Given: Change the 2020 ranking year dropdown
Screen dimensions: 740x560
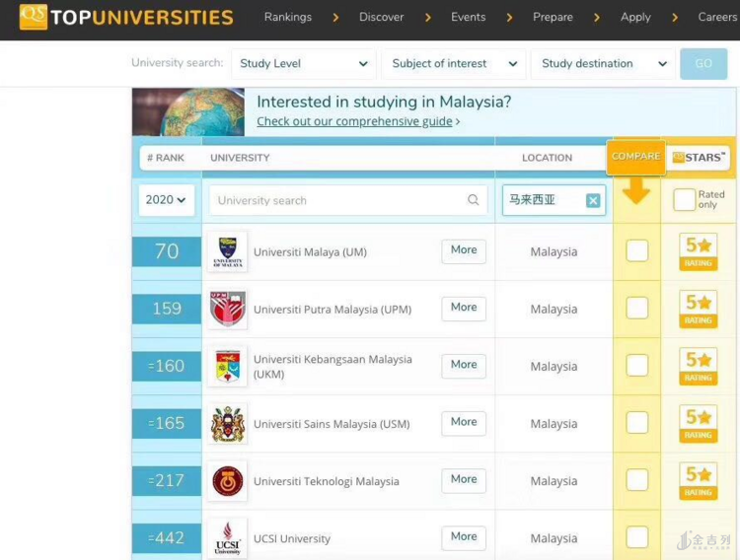Looking at the screenshot, I should pos(166,200).
